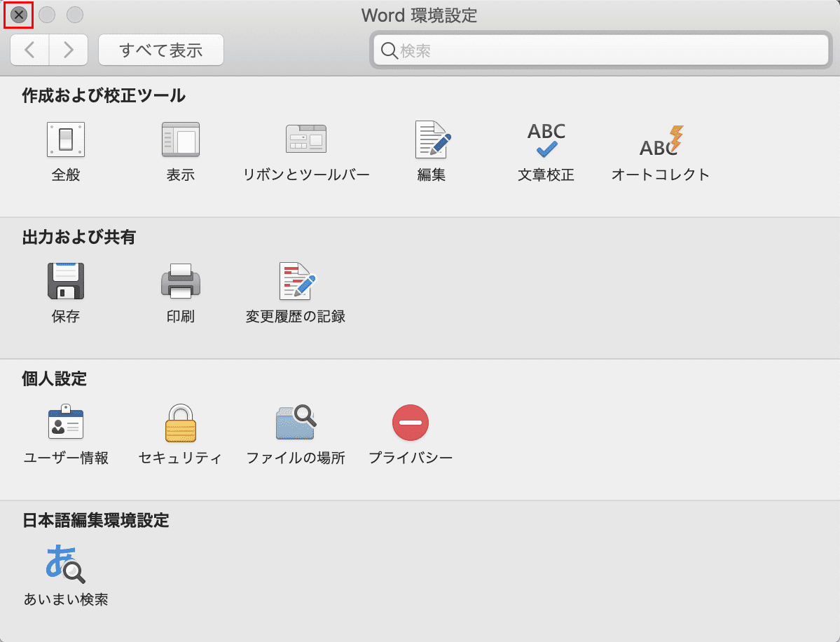The width and height of the screenshot is (840, 642).
Task: Close the Word 環境設定 window
Action: click(19, 15)
